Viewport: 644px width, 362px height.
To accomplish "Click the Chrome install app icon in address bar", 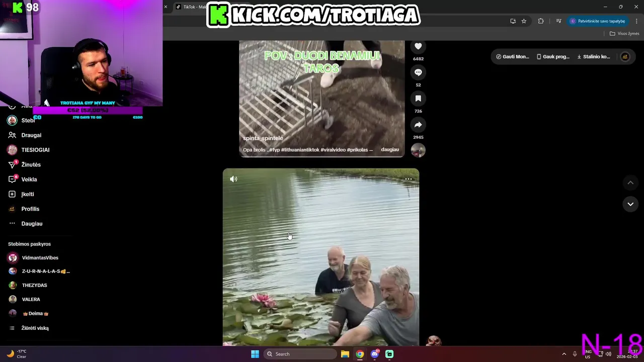I will coord(513,21).
